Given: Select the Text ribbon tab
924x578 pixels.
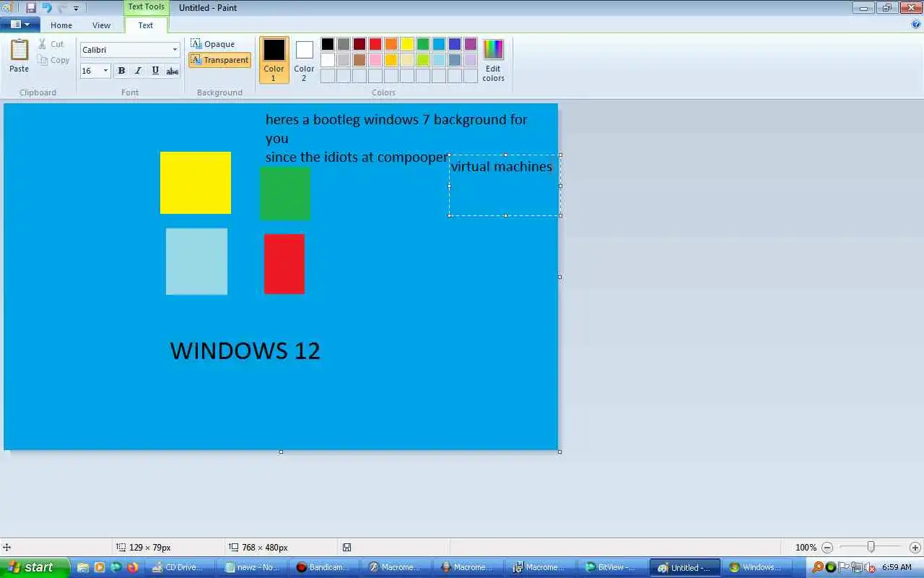Looking at the screenshot, I should (x=146, y=25).
